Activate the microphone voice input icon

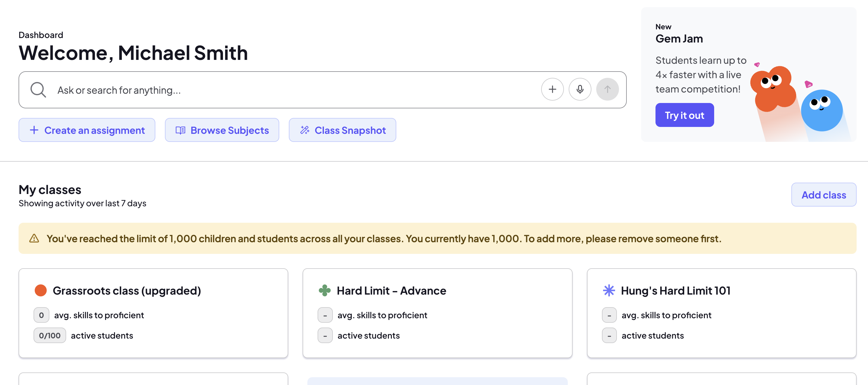click(x=579, y=89)
